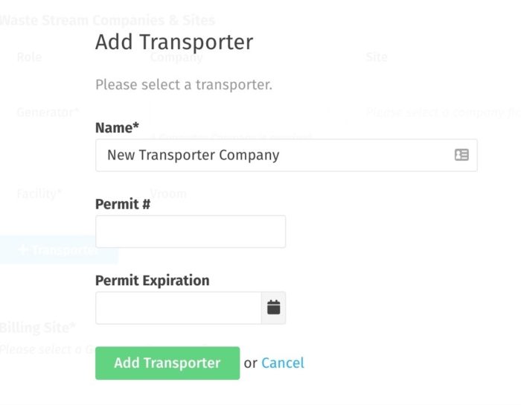The image size is (521, 420).
Task: Open the calendar date picker icon
Action: (273, 308)
